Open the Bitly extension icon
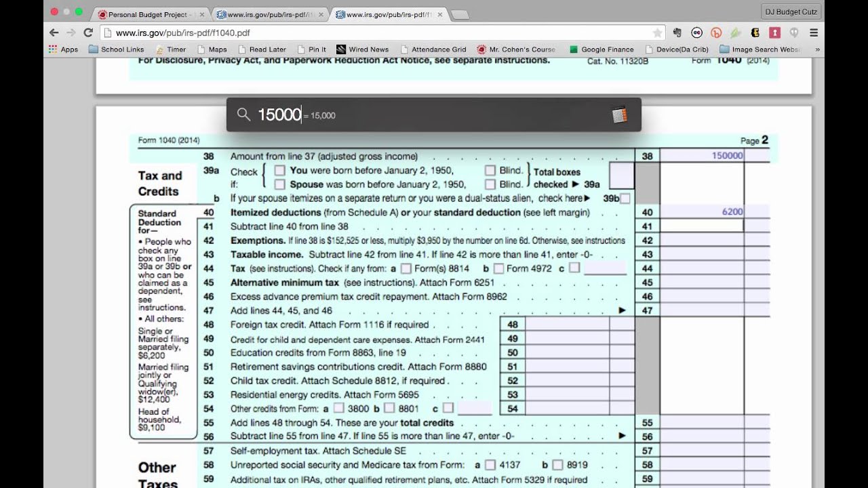868x488 pixels. [x=716, y=33]
